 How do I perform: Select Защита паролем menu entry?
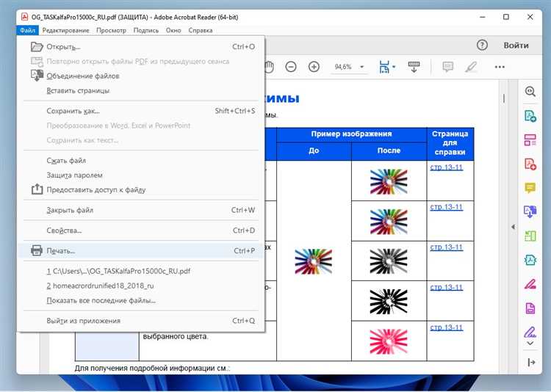(x=140, y=175)
